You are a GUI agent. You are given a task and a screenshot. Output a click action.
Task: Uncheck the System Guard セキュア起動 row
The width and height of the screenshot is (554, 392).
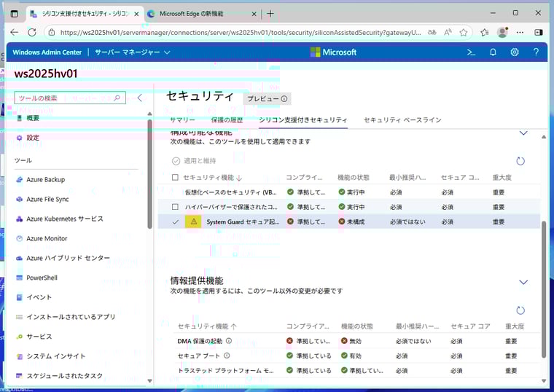(175, 222)
